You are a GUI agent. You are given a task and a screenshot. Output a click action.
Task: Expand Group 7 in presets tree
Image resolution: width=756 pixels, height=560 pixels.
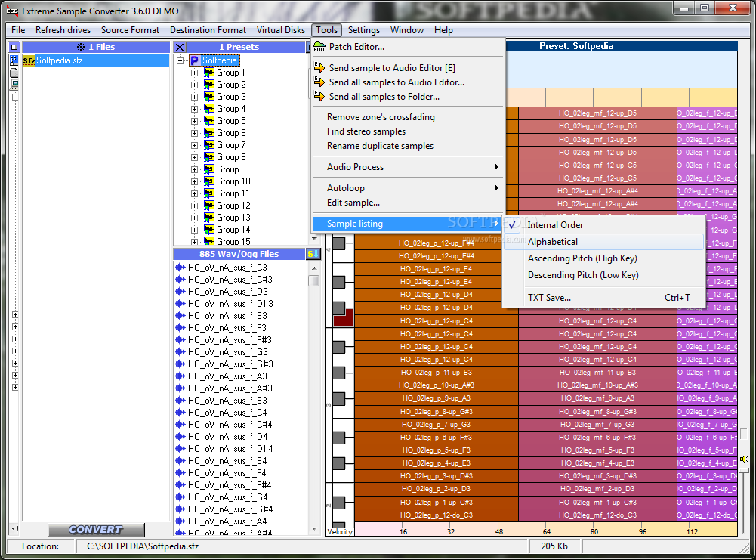(194, 145)
